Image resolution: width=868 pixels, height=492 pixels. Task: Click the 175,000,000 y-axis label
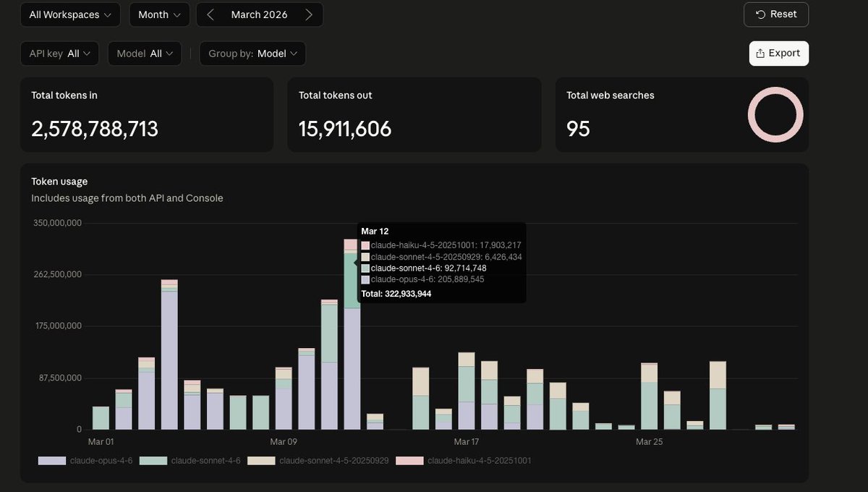(x=57, y=326)
